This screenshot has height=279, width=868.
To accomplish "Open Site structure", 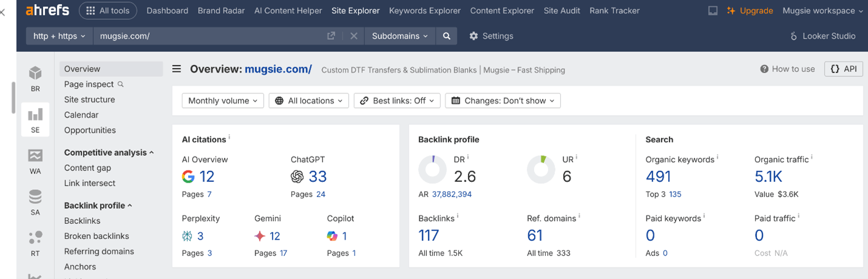I will pos(89,99).
